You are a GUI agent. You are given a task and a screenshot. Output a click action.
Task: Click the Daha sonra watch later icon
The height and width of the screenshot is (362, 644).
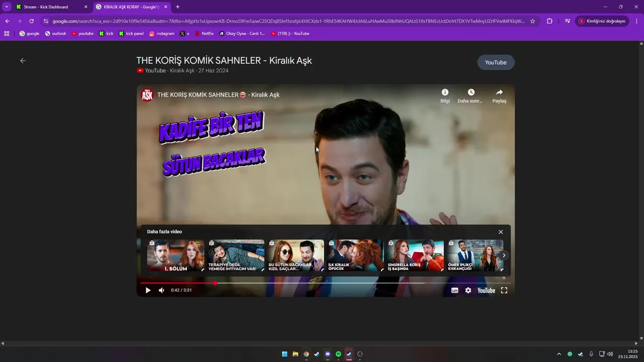(470, 96)
